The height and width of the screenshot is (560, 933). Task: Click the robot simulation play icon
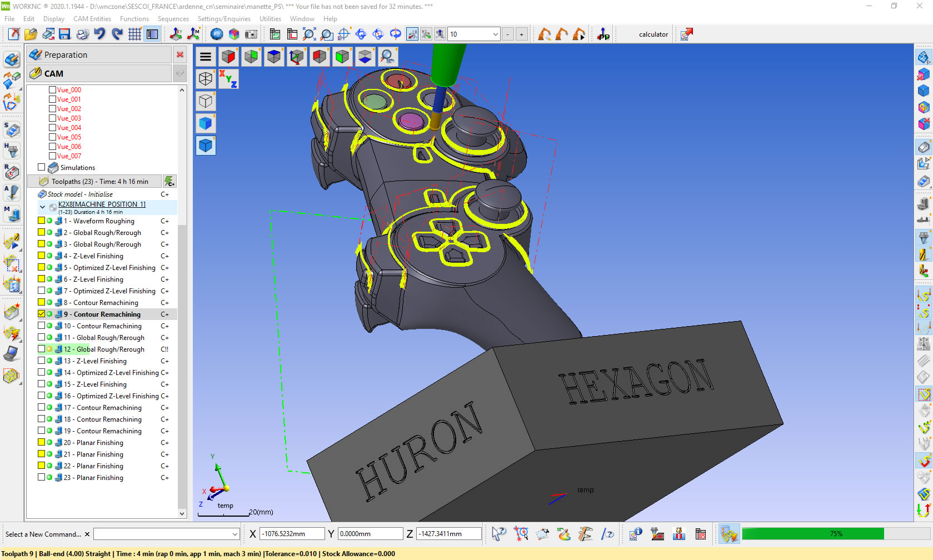tap(578, 34)
